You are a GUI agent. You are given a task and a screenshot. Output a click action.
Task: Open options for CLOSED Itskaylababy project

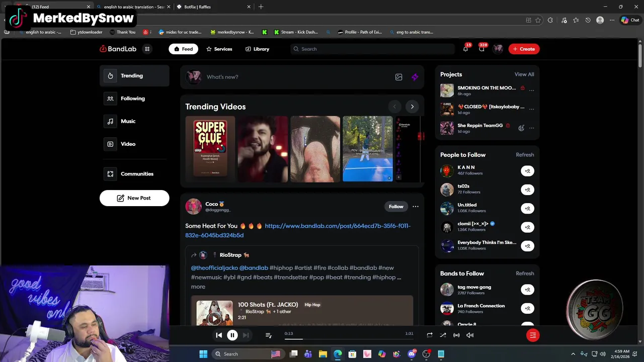coord(531,109)
